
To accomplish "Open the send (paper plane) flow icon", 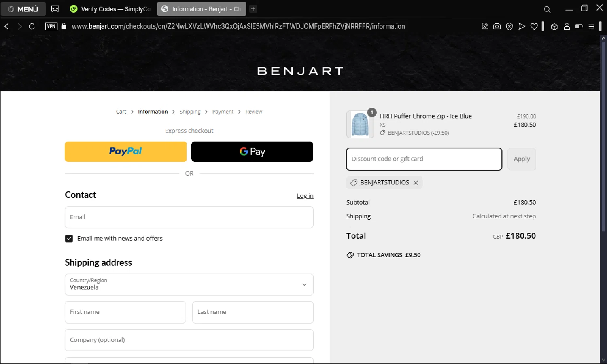I will (x=522, y=26).
